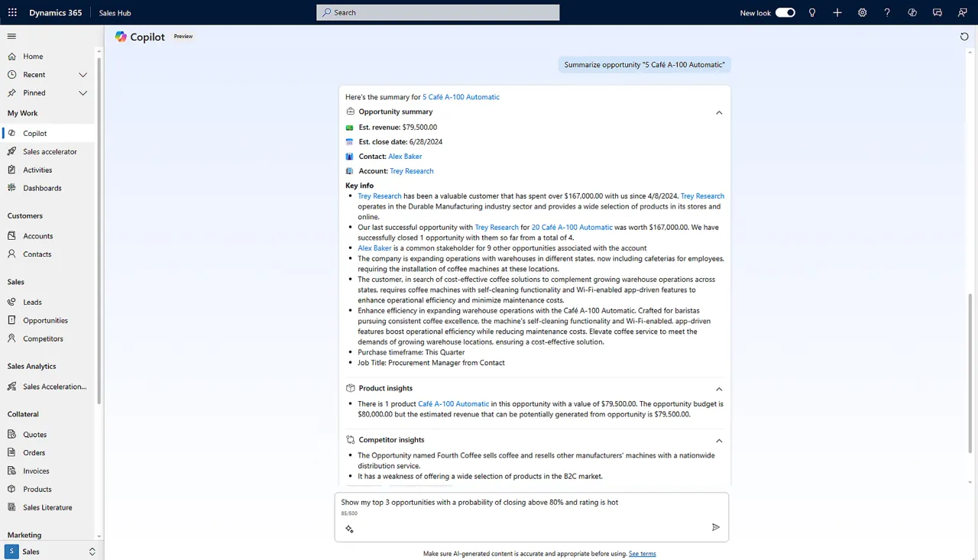978x560 pixels.
Task: Open the Copilot icon in top bar
Action: coord(912,12)
